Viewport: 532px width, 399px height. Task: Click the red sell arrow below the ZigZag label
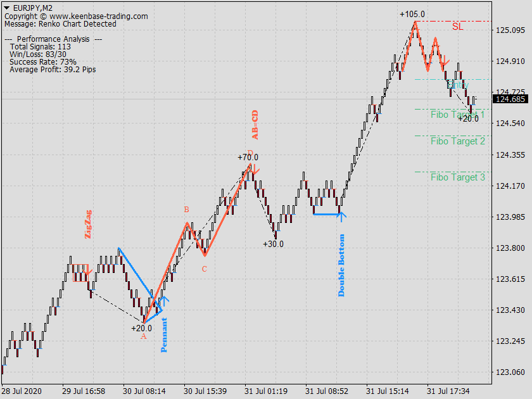point(88,272)
